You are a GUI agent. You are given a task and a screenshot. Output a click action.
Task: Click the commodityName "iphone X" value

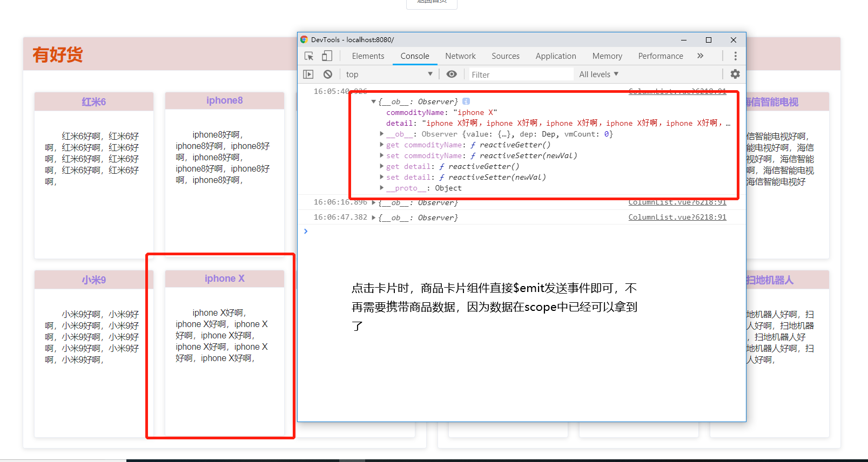tap(475, 112)
